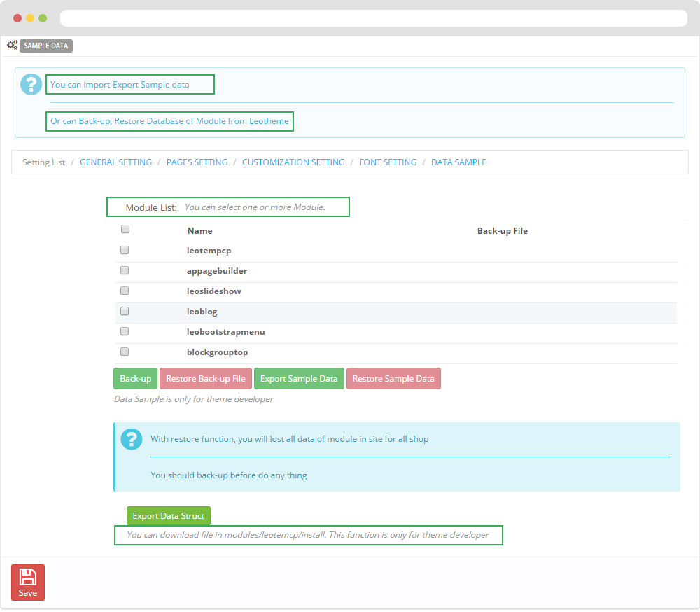Tick the leoblog module checkbox
This screenshot has height=612, width=700.
click(x=125, y=311)
